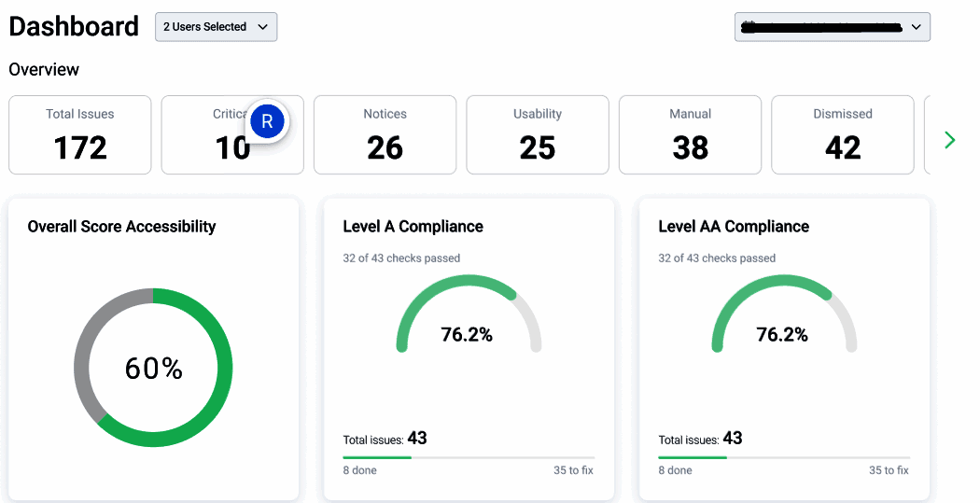The image size is (980, 503).
Task: Click the 60% overall score donut chart
Action: coord(153,368)
